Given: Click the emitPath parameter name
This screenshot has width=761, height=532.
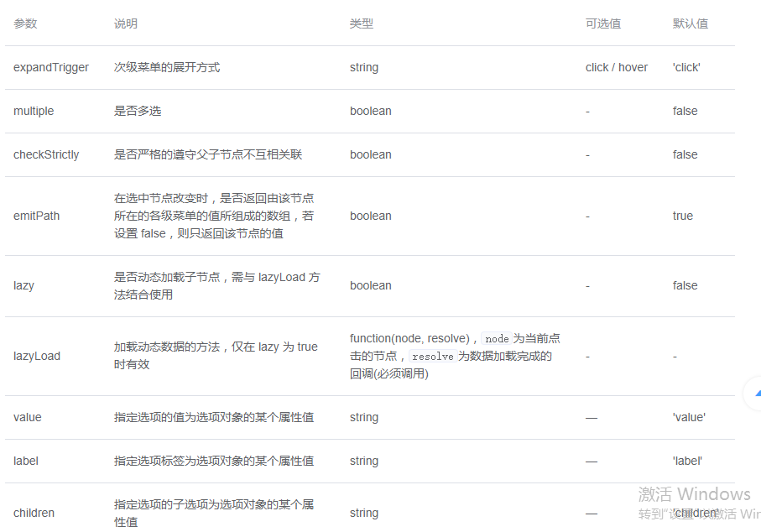Looking at the screenshot, I should [36, 216].
